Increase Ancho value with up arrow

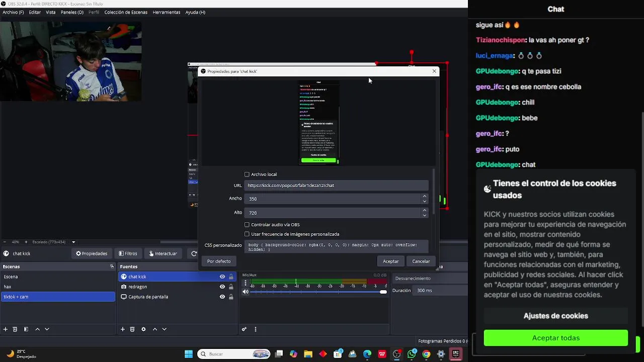(425, 196)
